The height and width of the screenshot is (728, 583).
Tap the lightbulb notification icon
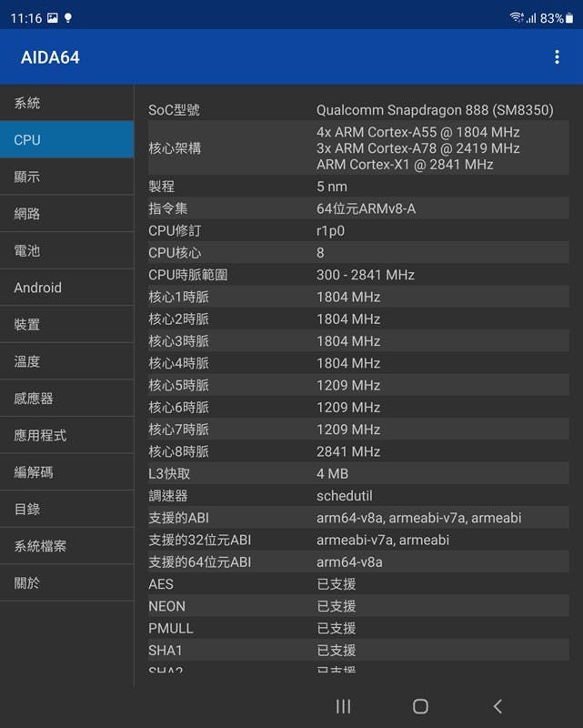coord(68,18)
